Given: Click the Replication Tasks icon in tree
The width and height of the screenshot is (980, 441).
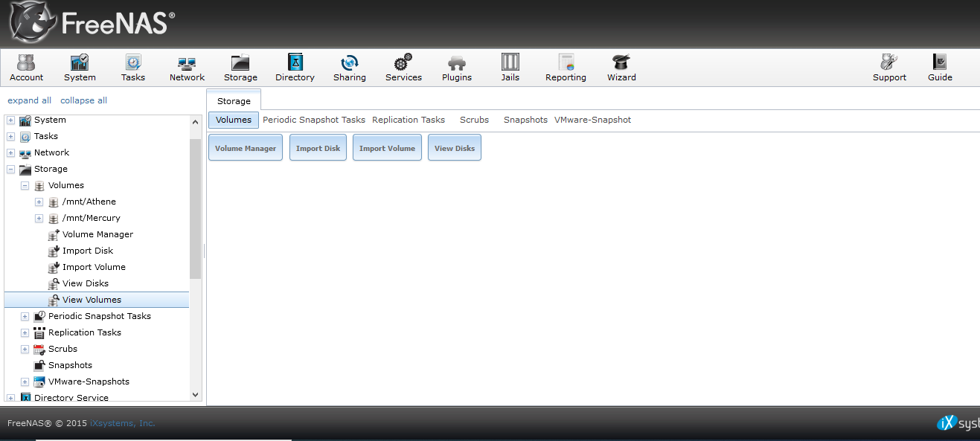Looking at the screenshot, I should (x=39, y=333).
